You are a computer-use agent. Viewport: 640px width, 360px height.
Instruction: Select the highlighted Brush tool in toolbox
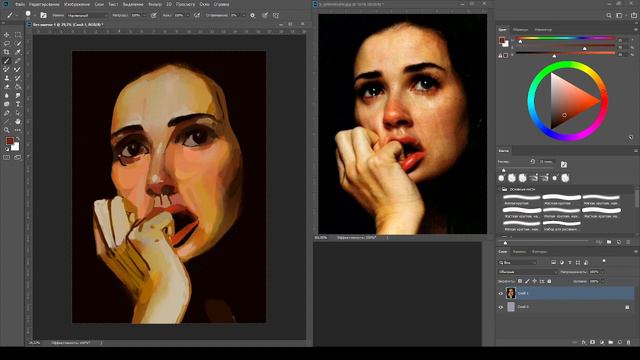pyautogui.click(x=7, y=61)
